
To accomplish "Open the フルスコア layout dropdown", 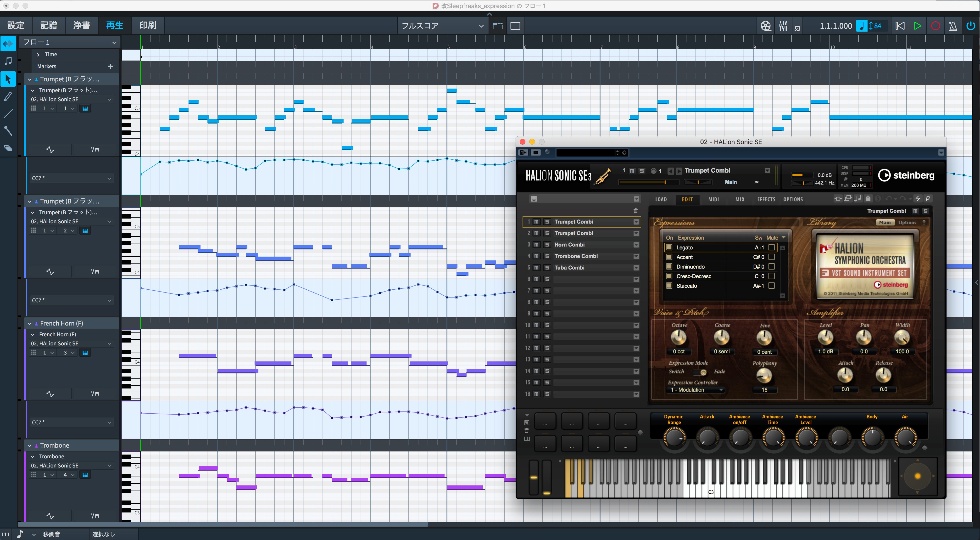I will (x=442, y=26).
